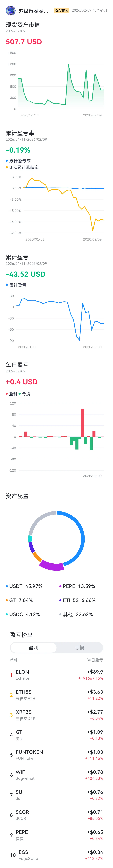Open the ELON Echelon ranking row
This screenshot has width=113, height=868.
(x=56, y=675)
